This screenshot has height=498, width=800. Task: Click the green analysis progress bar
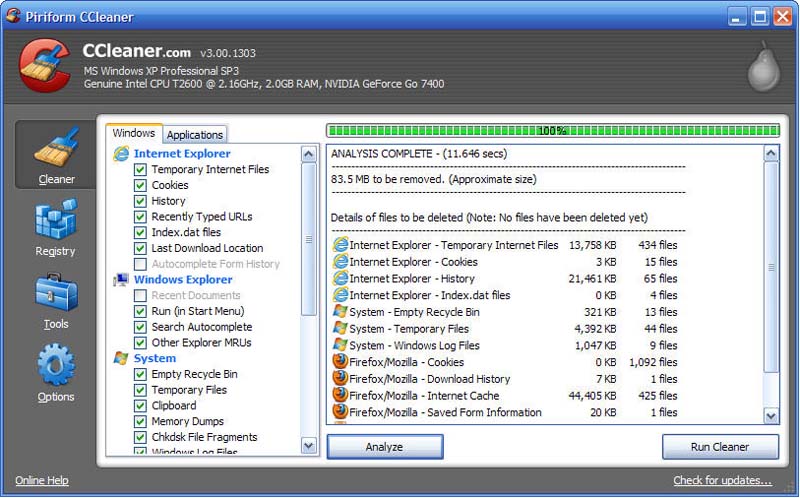pos(552,130)
